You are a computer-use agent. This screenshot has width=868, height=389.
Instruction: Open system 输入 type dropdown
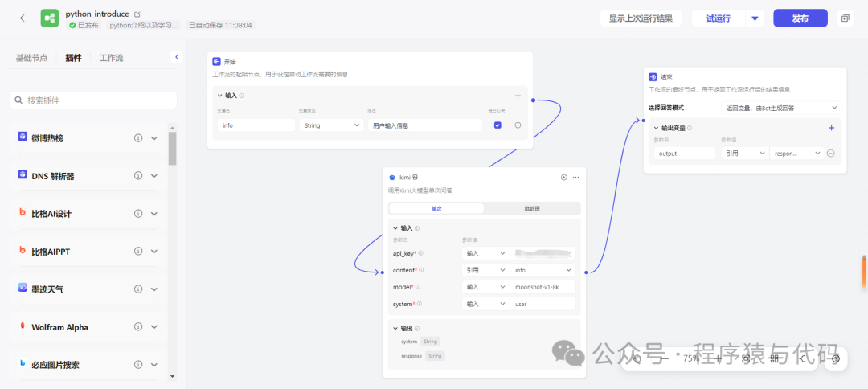tap(485, 304)
